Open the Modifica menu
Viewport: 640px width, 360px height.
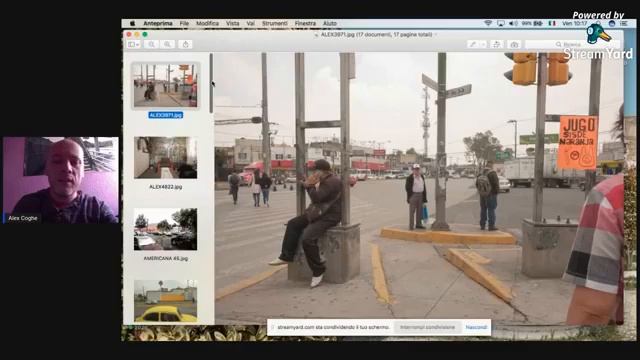(207, 24)
